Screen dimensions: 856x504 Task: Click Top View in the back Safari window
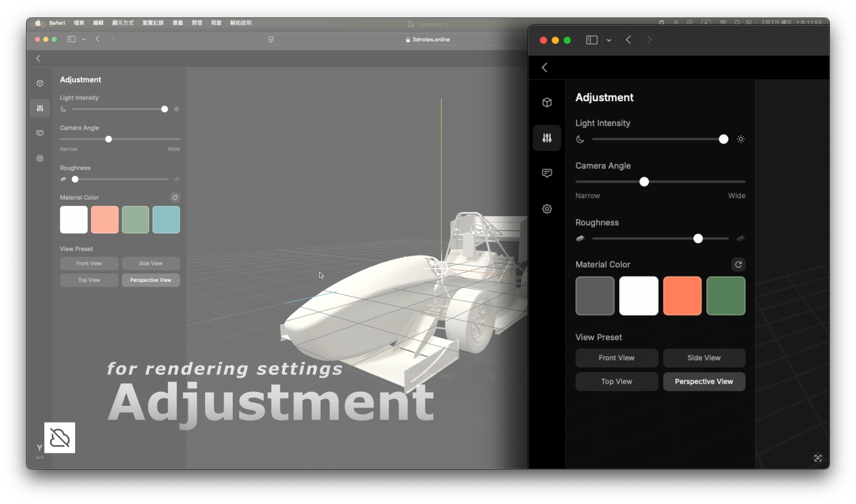click(89, 280)
